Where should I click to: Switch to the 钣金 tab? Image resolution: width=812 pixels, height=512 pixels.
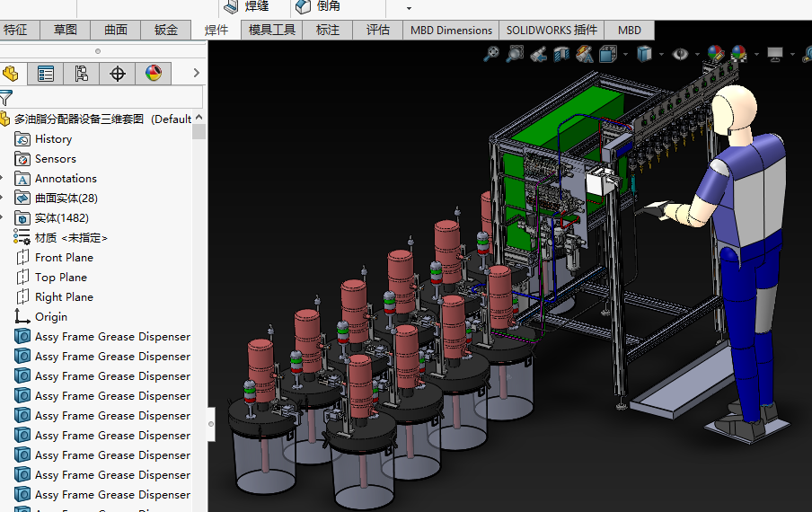pyautogui.click(x=166, y=30)
